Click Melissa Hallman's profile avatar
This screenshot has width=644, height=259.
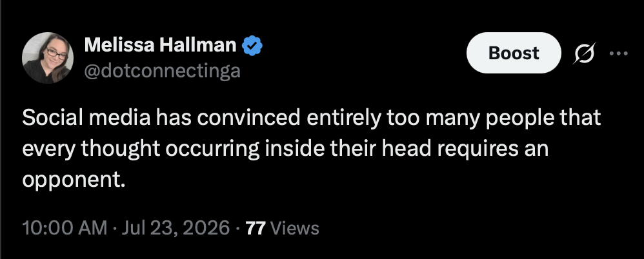pos(48,58)
